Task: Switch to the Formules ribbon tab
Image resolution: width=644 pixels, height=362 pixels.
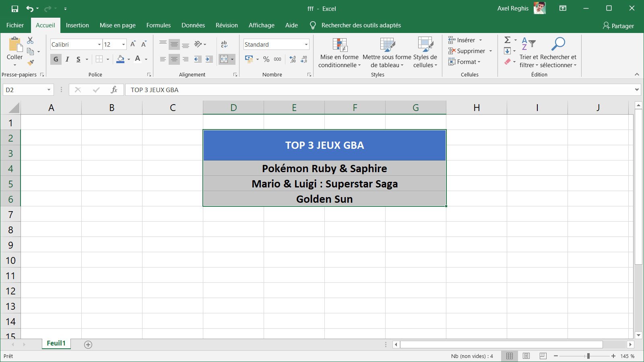Action: tap(158, 25)
